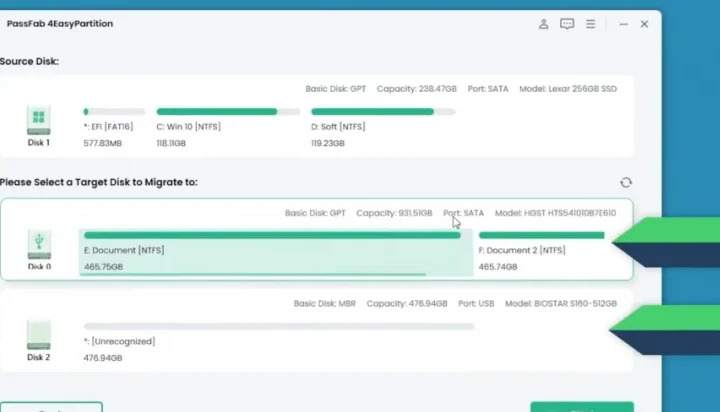The width and height of the screenshot is (720, 412).
Task: Close the PassFab 4EasyPartition window
Action: click(x=644, y=24)
